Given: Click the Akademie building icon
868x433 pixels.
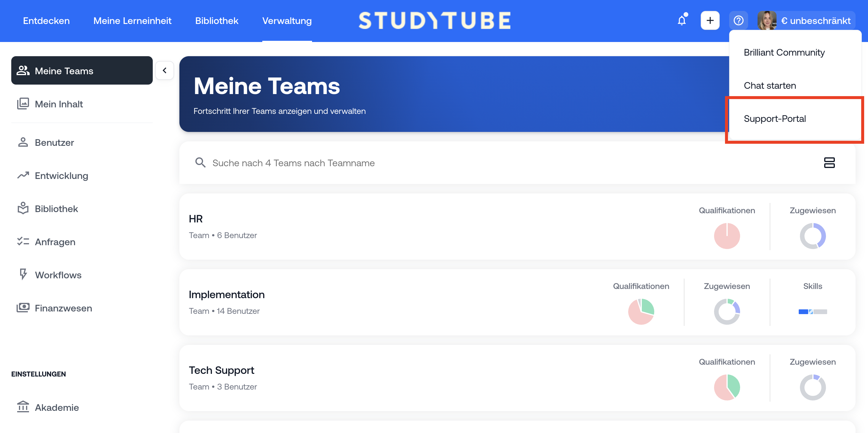Looking at the screenshot, I should (23, 407).
